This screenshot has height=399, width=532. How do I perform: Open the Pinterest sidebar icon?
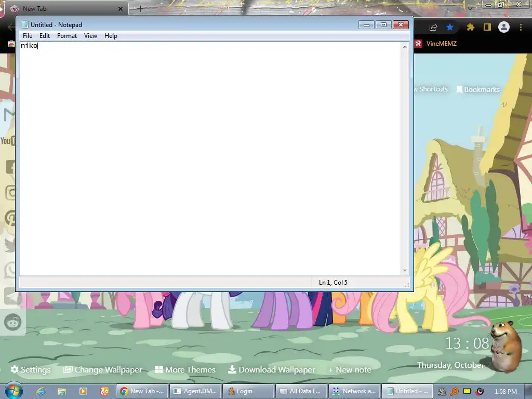10,218
